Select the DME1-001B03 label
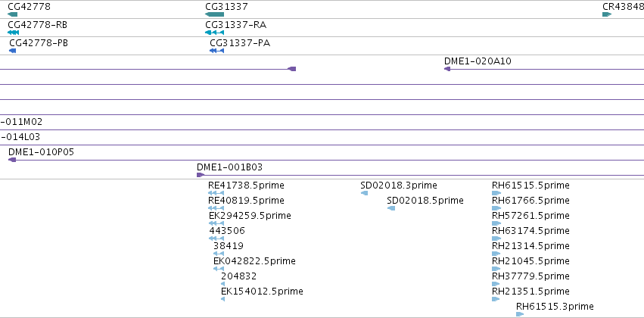 [x=229, y=167]
